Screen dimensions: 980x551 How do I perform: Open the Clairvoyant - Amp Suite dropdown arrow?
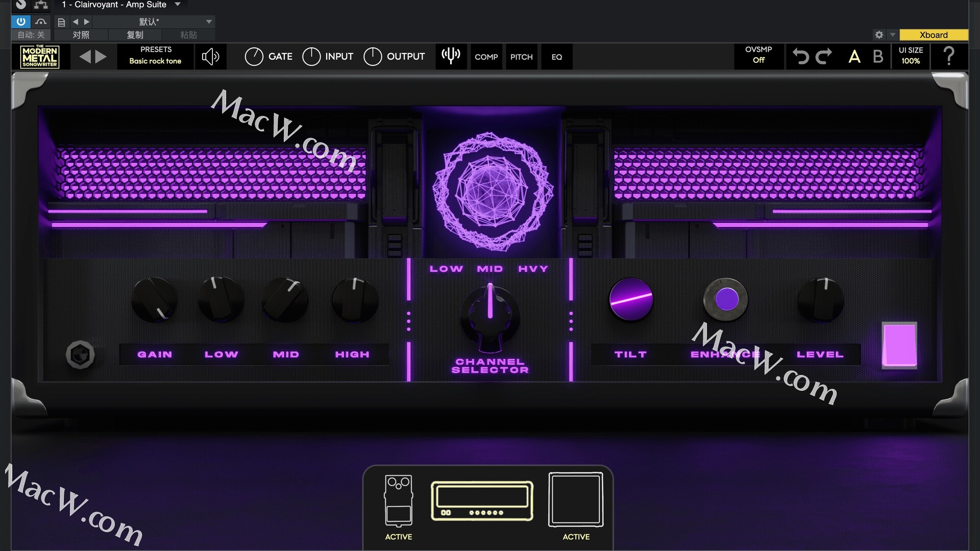[x=178, y=5]
